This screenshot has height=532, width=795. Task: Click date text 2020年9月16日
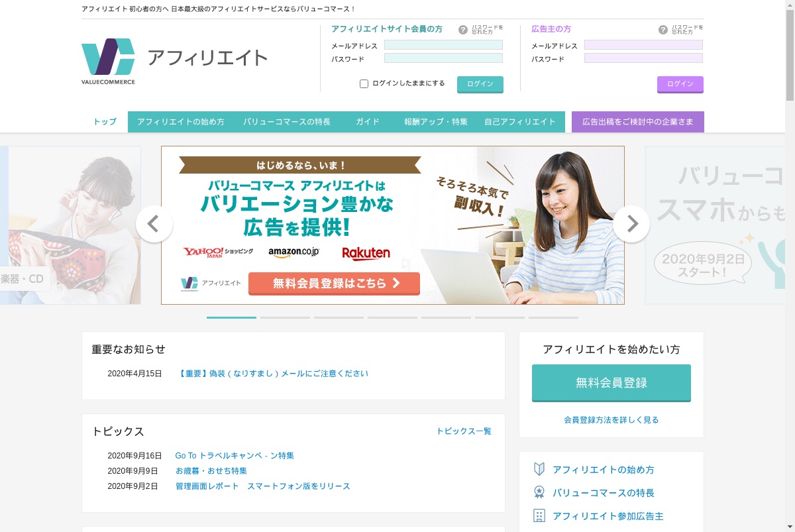click(135, 456)
